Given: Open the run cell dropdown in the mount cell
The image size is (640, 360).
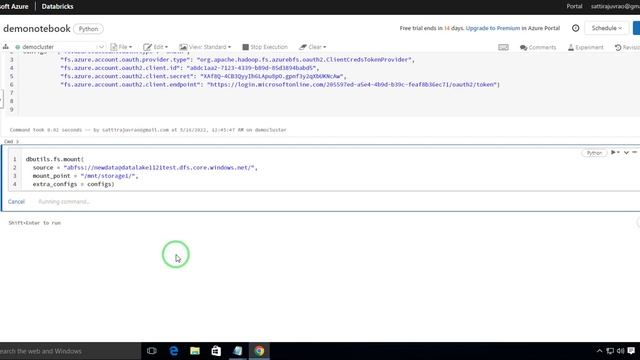Looking at the screenshot, I should tap(615, 152).
